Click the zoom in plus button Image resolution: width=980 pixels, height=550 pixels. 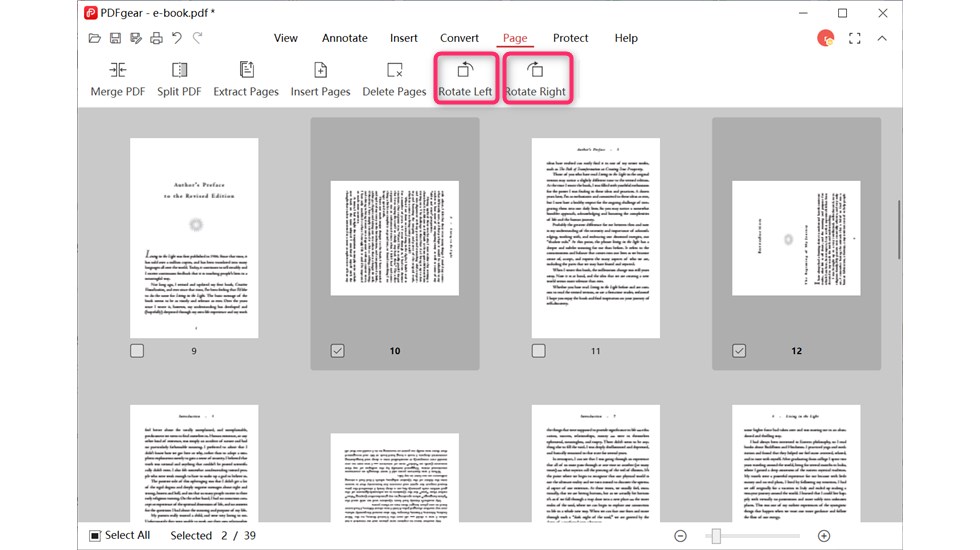[824, 536]
